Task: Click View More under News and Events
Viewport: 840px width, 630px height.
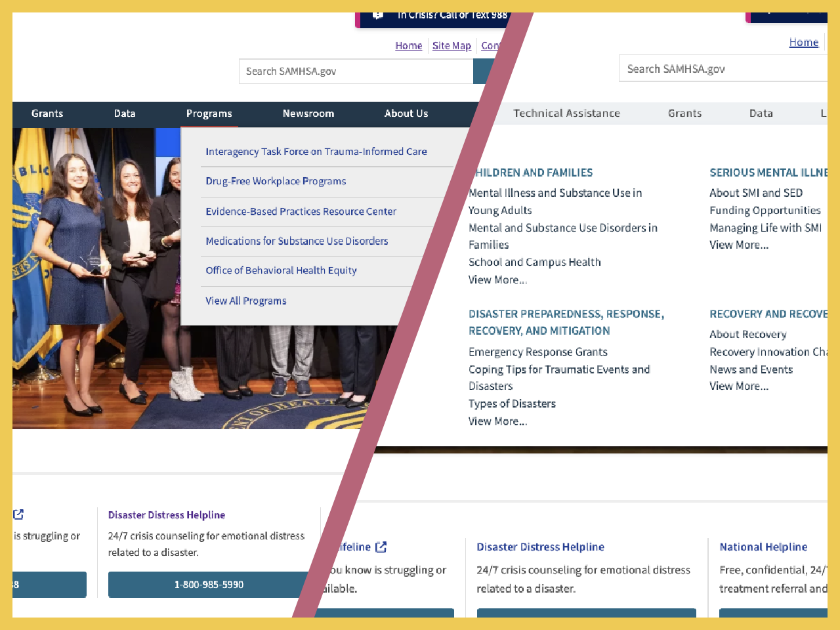Action: 739,386
